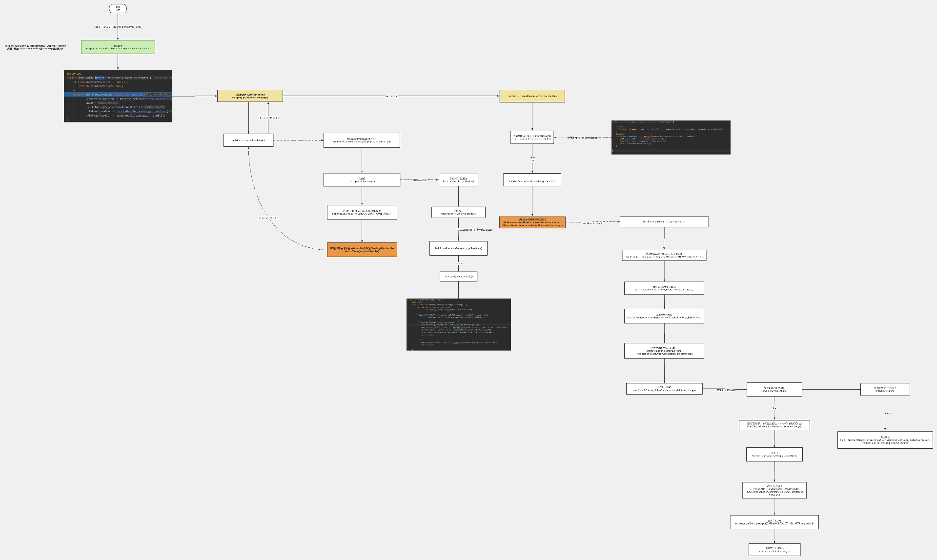Viewport: 937px width, 560px height.
Task: Click the handle() method code screenshot
Action: (118, 96)
